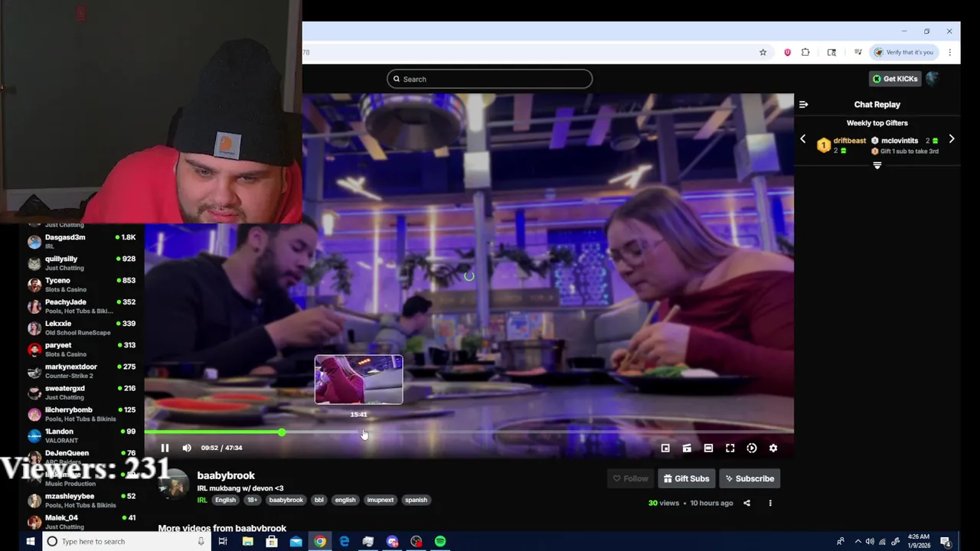Open Task View on the taskbar
980x551 pixels.
[x=223, y=541]
